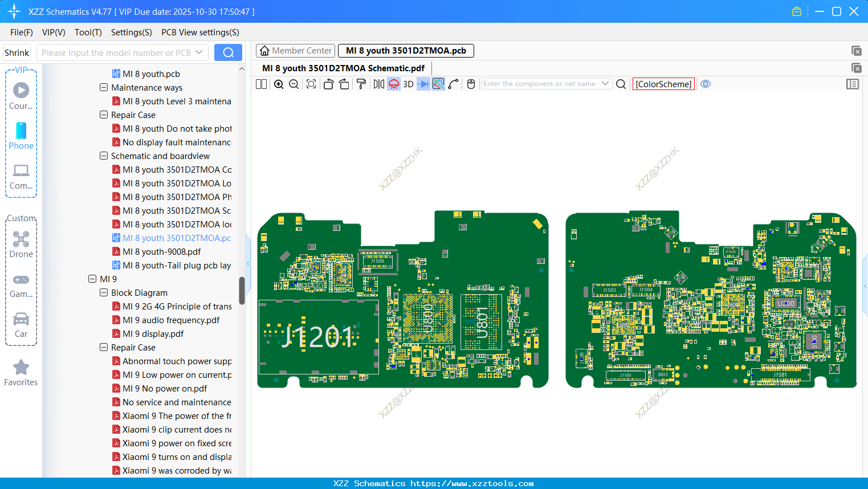
Task: Click the gift icon in title bar
Action: 797,11
